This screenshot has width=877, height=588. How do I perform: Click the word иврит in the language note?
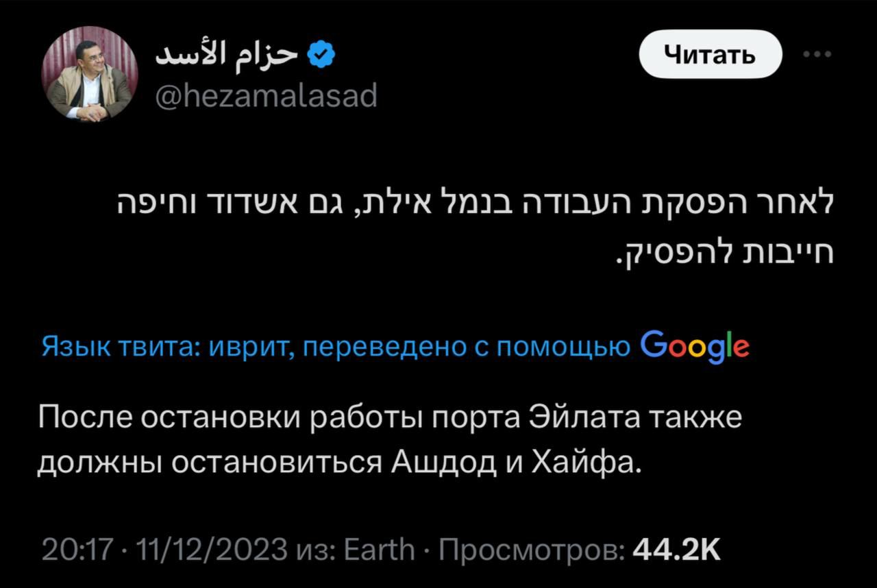tap(249, 347)
